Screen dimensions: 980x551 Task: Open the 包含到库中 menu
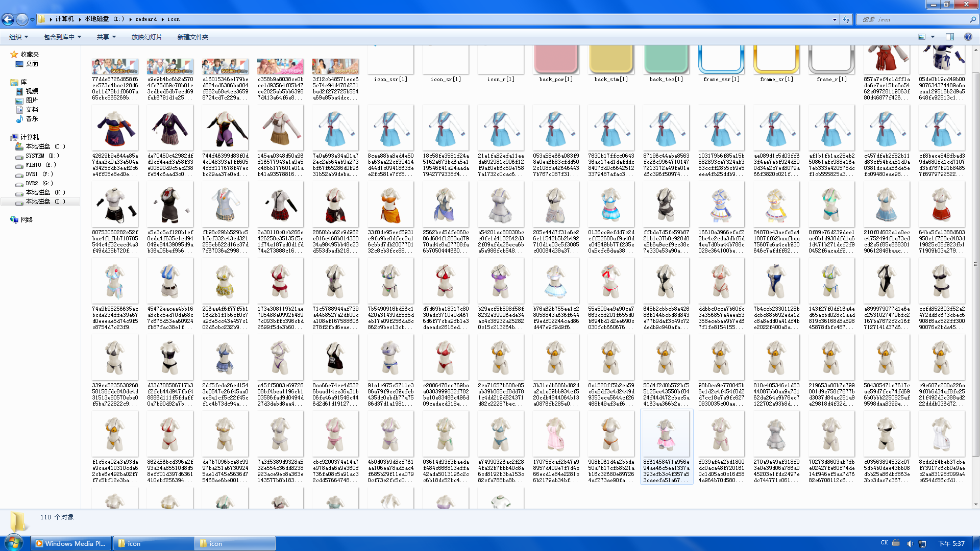62,37
